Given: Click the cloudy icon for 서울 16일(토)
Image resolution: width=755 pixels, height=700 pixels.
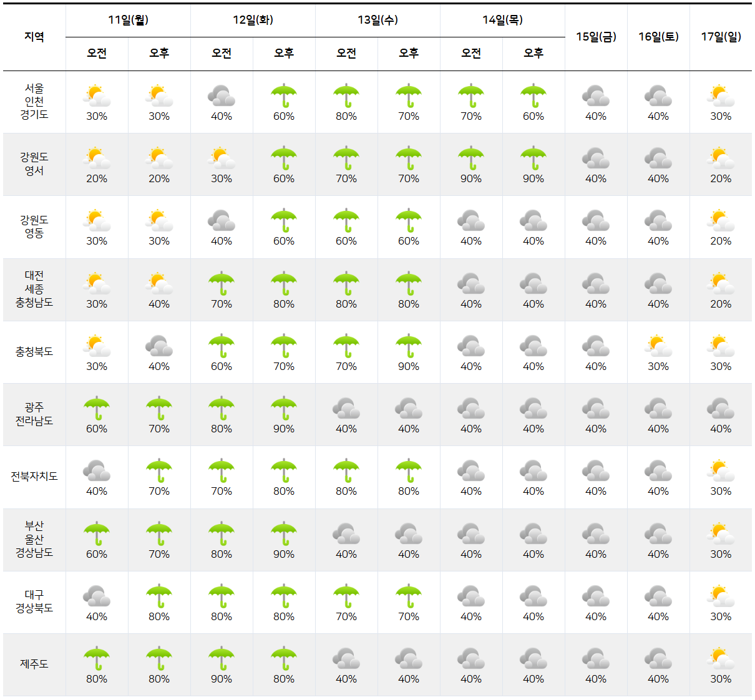Looking at the screenshot, I should point(658,96).
